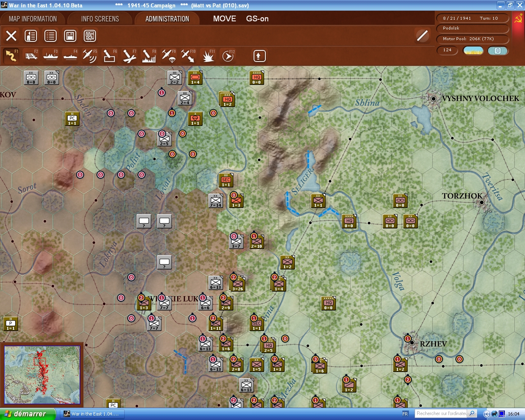Switch to F2 rail movement mode
The image size is (525, 420).
click(x=31, y=56)
